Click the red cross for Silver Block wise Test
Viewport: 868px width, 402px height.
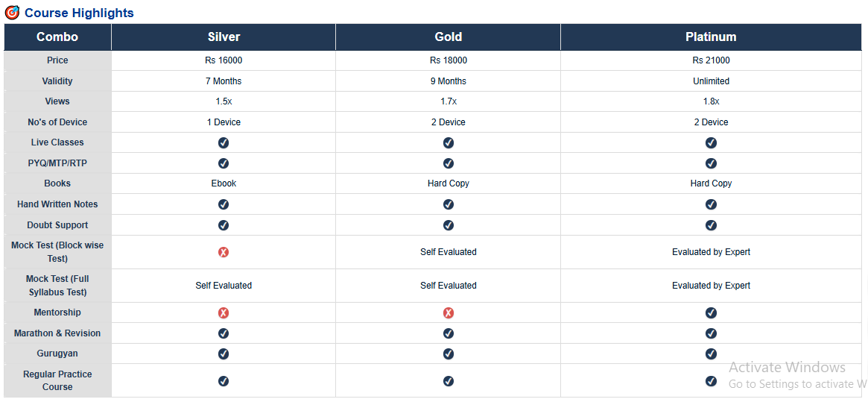(x=224, y=253)
